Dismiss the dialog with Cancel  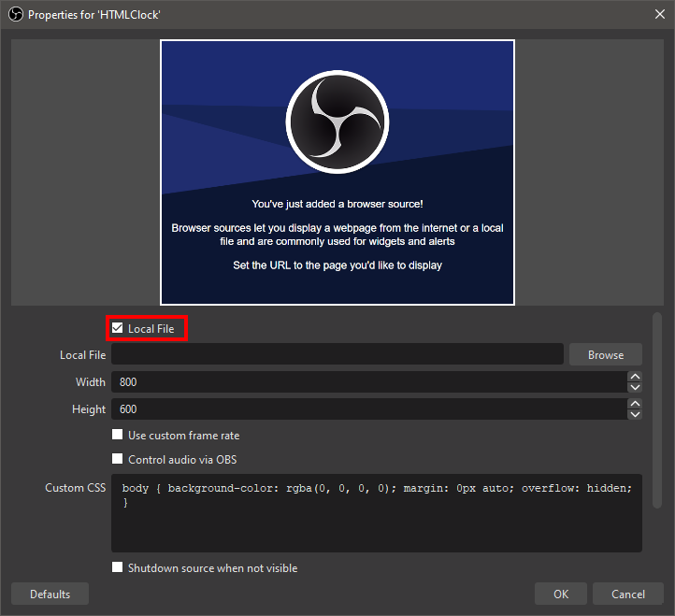click(627, 595)
